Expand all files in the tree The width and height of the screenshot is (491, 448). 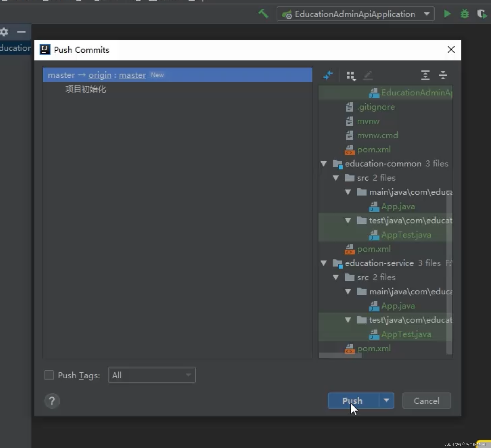(x=425, y=75)
